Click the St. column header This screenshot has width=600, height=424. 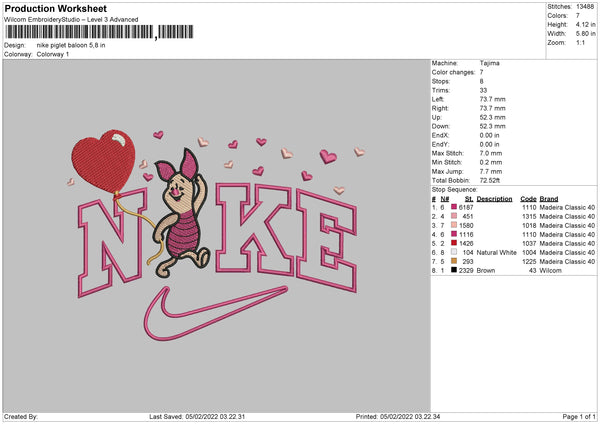click(469, 199)
